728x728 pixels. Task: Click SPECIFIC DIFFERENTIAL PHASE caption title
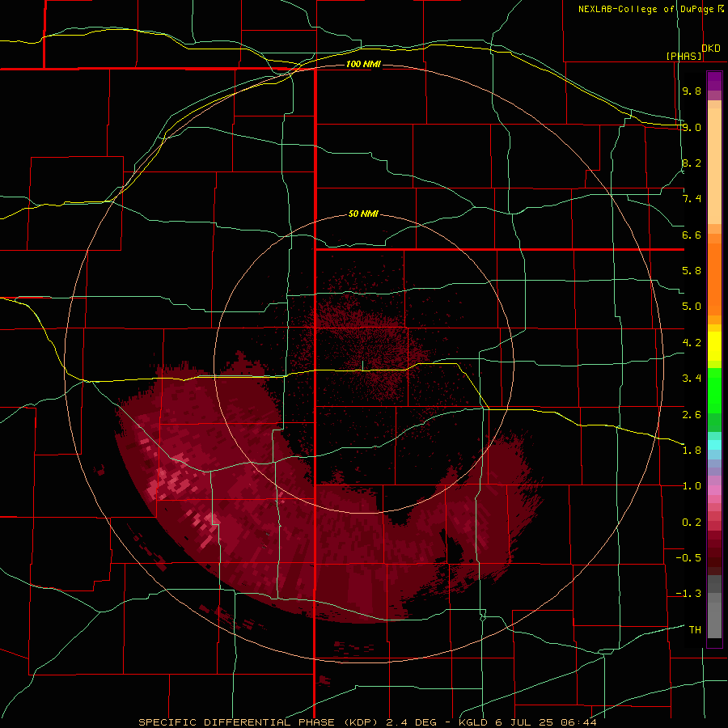[236, 722]
